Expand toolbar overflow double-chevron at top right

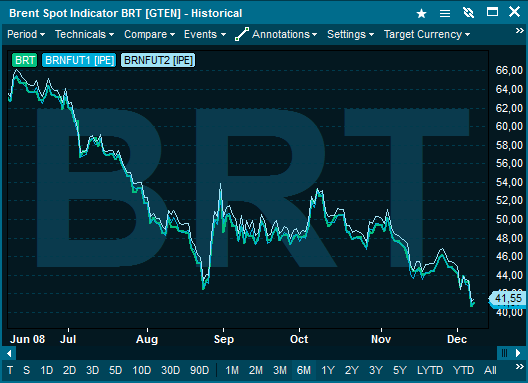(520, 31)
